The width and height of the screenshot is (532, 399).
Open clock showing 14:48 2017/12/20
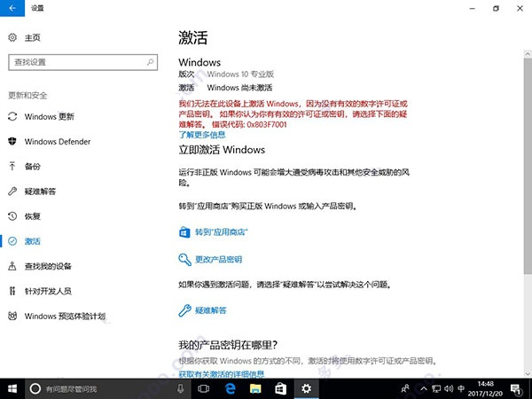click(x=485, y=389)
